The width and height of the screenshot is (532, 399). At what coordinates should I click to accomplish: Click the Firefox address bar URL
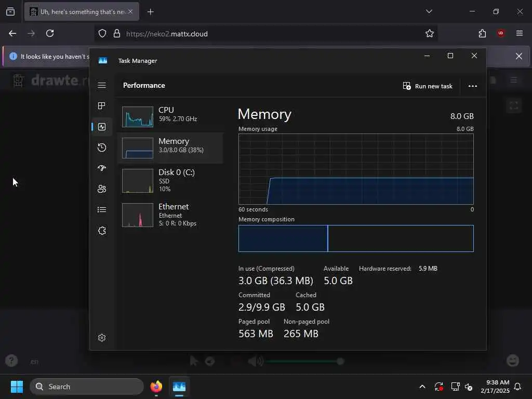[x=167, y=34]
